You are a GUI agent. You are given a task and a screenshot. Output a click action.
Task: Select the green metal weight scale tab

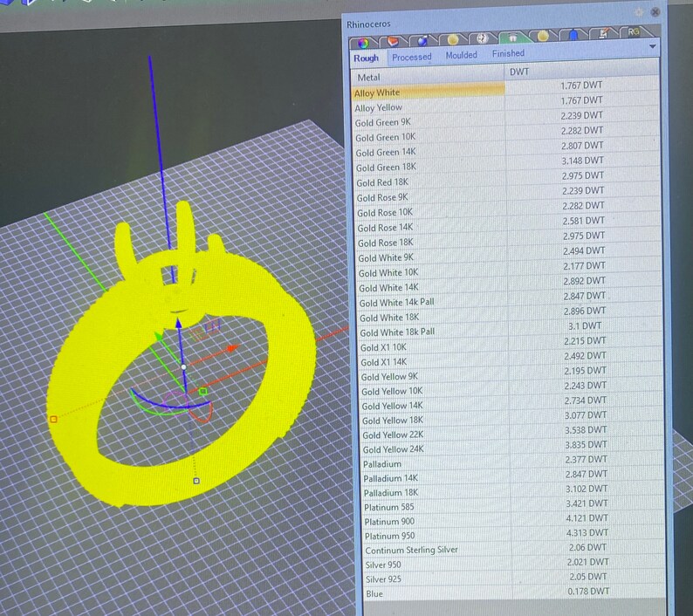coord(512,38)
